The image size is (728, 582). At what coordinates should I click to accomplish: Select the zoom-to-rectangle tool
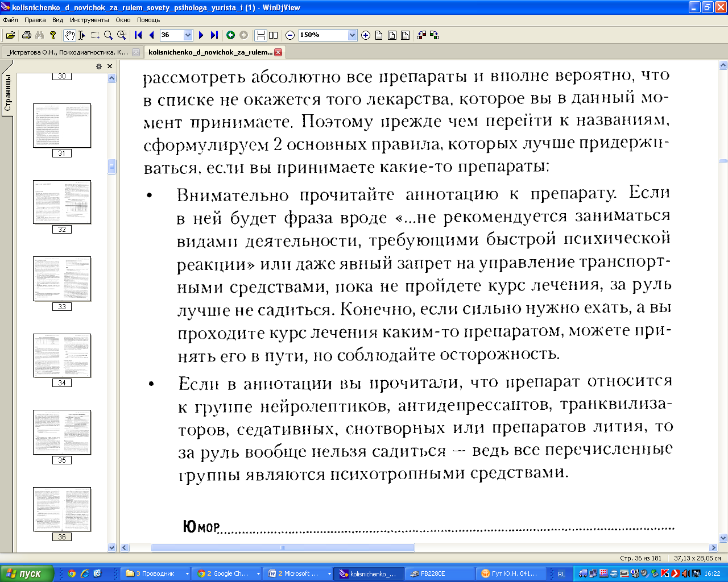[x=122, y=35]
